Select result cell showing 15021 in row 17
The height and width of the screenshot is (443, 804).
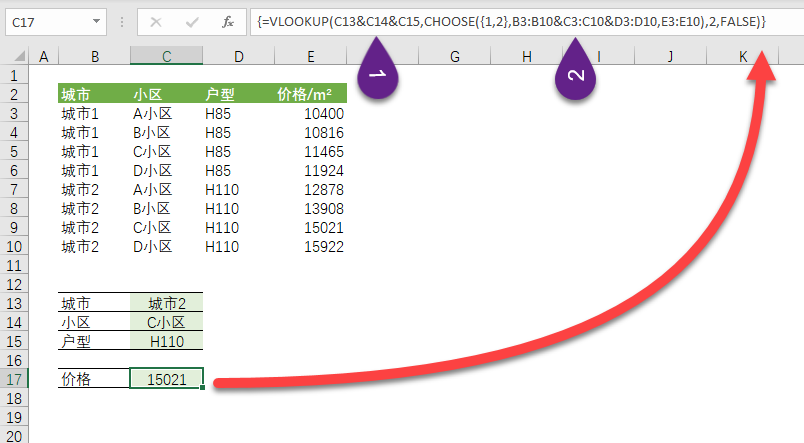coord(166,380)
